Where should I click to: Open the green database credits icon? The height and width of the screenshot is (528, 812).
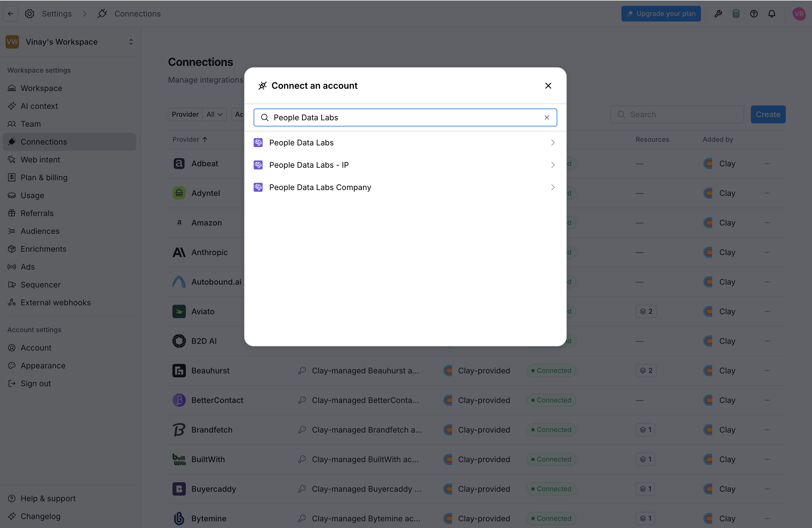[x=736, y=14]
